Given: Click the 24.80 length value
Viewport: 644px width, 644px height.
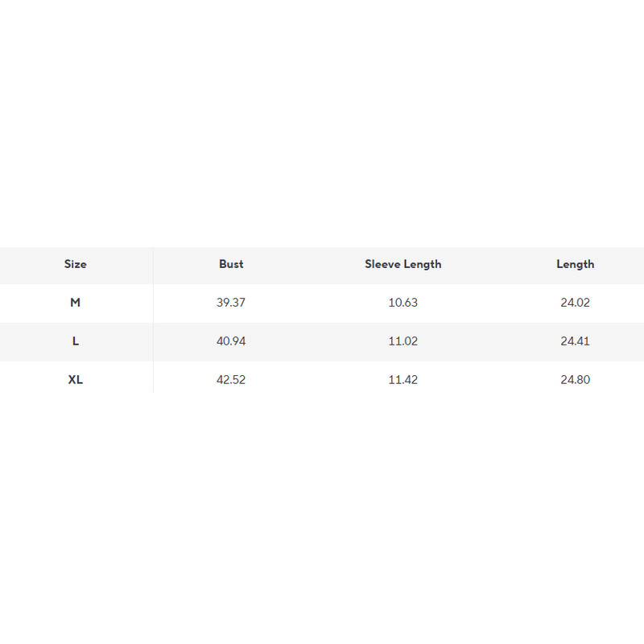Looking at the screenshot, I should [575, 380].
